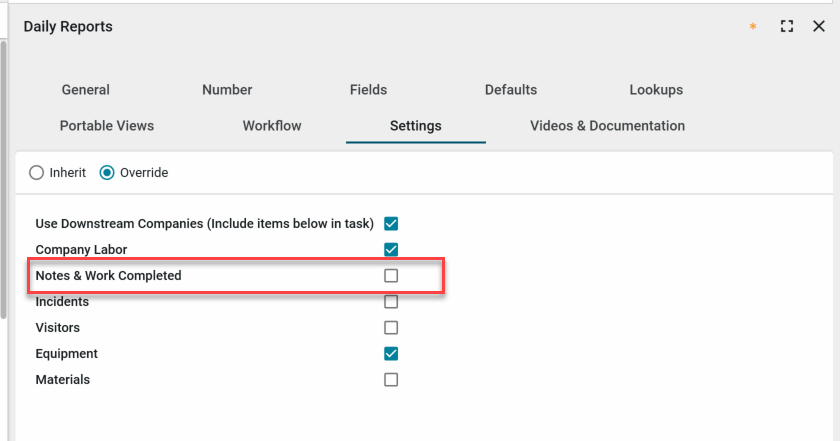The height and width of the screenshot is (441, 840).
Task: Open Videos & Documentation tab
Action: 607,126
